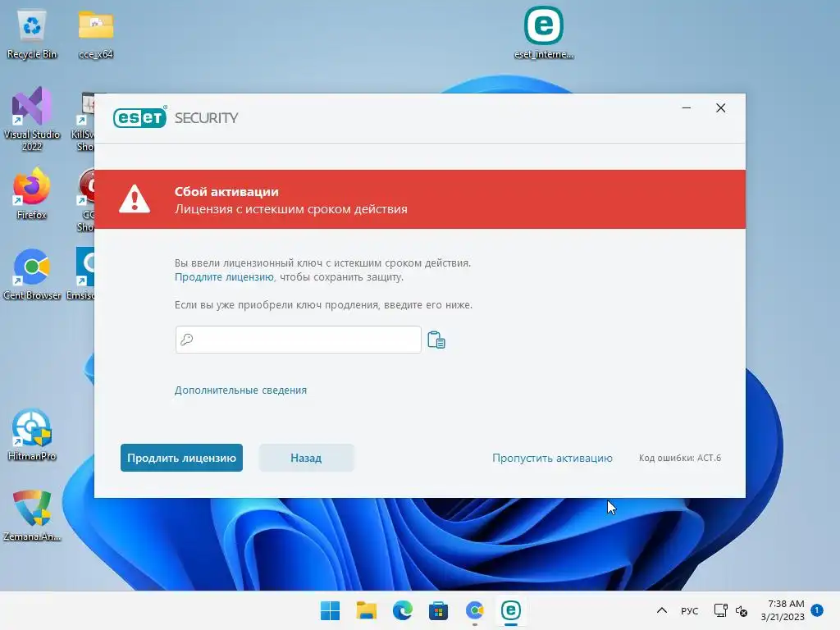This screenshot has height=630, width=840.
Task: Click the Сбой активации heading
Action: click(x=226, y=192)
